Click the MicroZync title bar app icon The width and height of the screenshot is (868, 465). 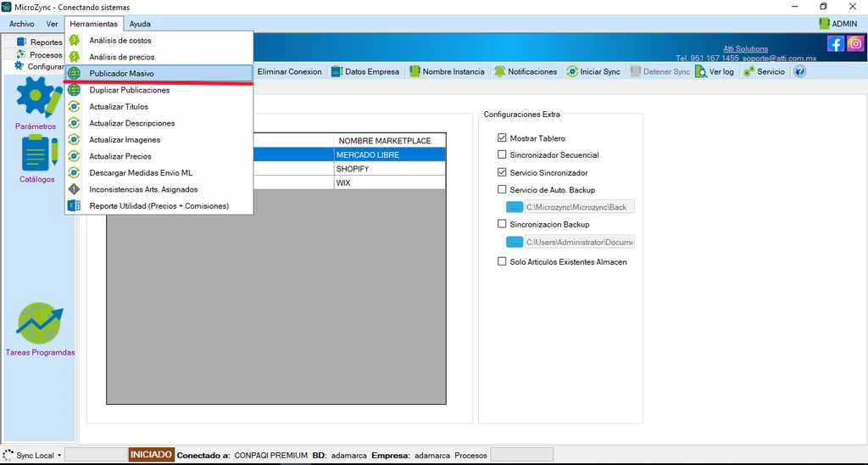coord(7,7)
